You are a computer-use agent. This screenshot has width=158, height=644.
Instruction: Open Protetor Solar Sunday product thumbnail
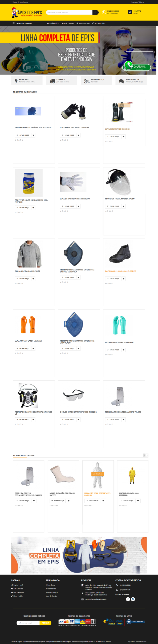[29, 183]
